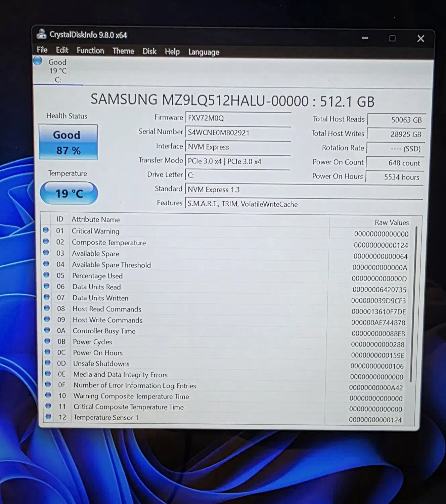
Task: Open the Function menu
Action: pyautogui.click(x=90, y=50)
